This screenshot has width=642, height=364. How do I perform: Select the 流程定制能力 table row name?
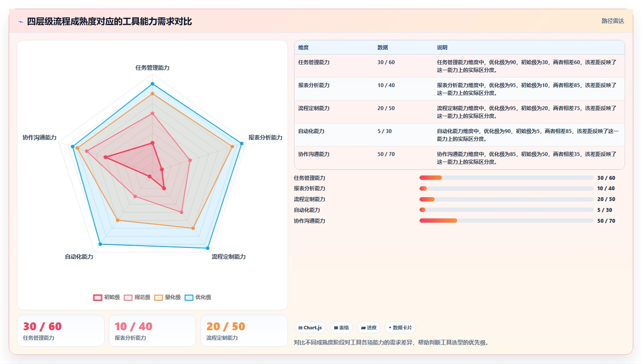(314, 108)
